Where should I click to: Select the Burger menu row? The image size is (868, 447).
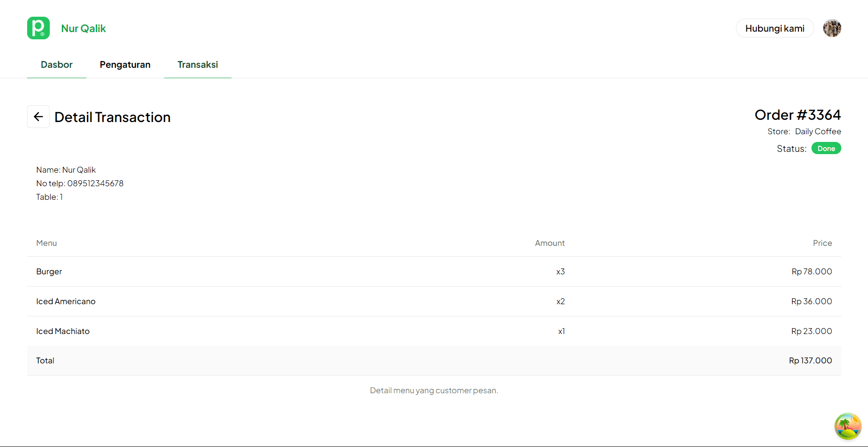[49, 272]
